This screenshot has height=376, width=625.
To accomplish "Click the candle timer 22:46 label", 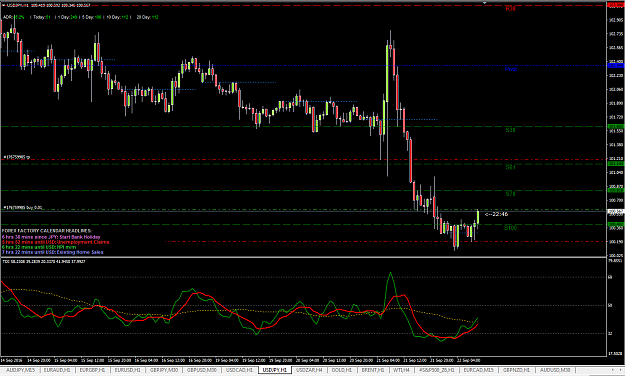I will point(496,215).
